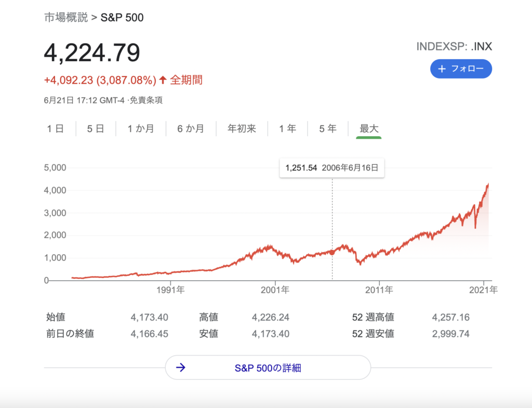The width and height of the screenshot is (532, 408).
Task: Click the +4,092.23 (3,087.08%) change text
Action: (x=100, y=80)
